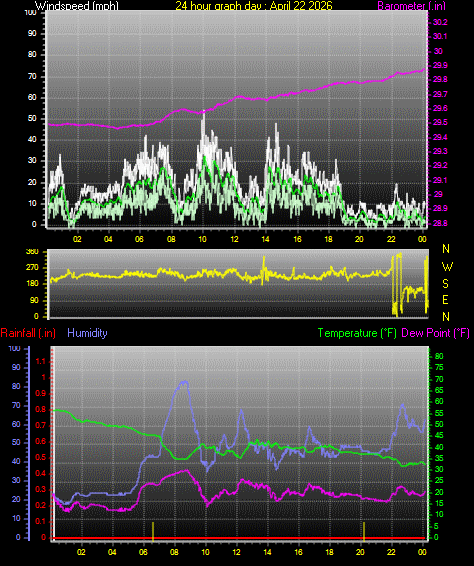This screenshot has width=474, height=566.
Task: Click the 29.9 barometer scale value
Action: (x=440, y=65)
